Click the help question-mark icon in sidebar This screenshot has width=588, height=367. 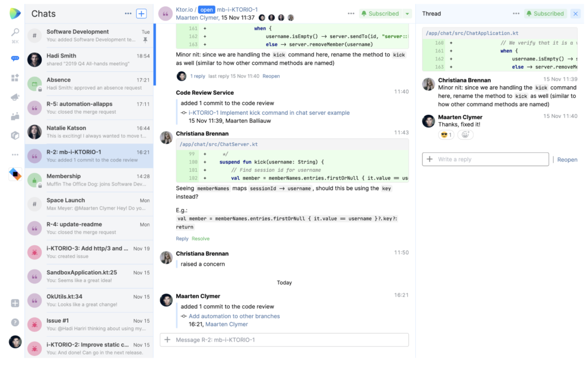tap(16, 322)
